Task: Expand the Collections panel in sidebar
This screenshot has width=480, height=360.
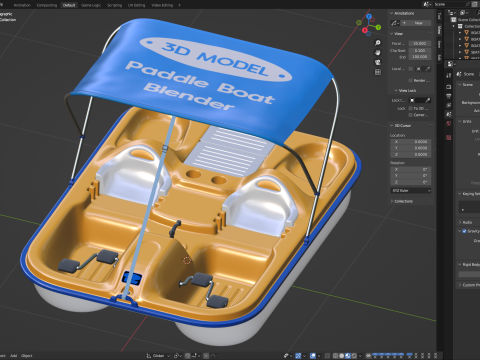Action: [x=392, y=201]
